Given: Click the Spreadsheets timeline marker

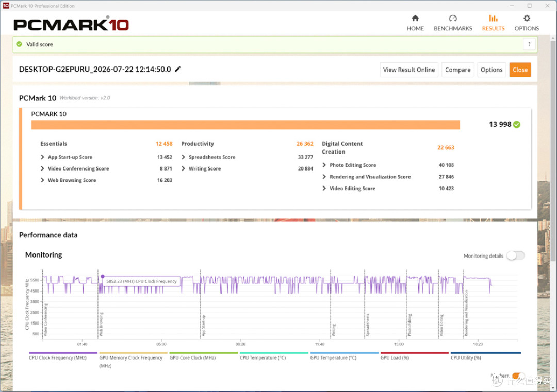Looking at the screenshot, I should 368,325.
